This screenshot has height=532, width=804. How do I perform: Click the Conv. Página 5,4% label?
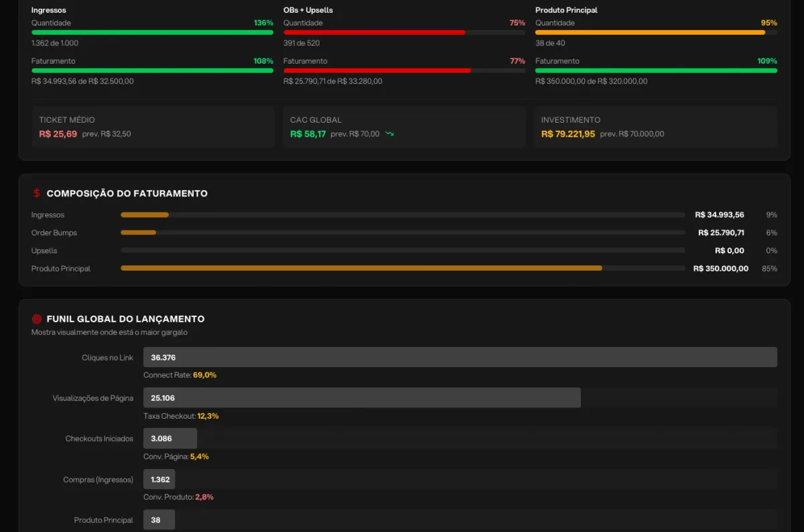click(176, 456)
